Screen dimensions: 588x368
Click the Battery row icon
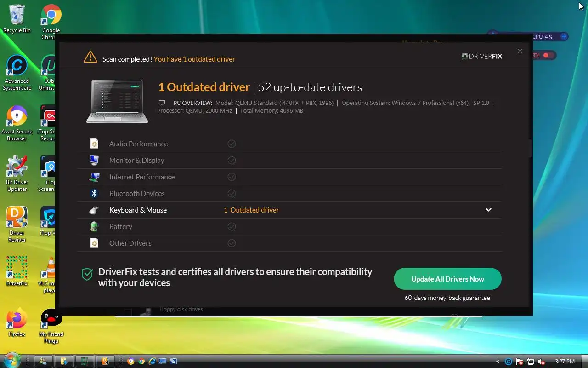[x=94, y=226]
